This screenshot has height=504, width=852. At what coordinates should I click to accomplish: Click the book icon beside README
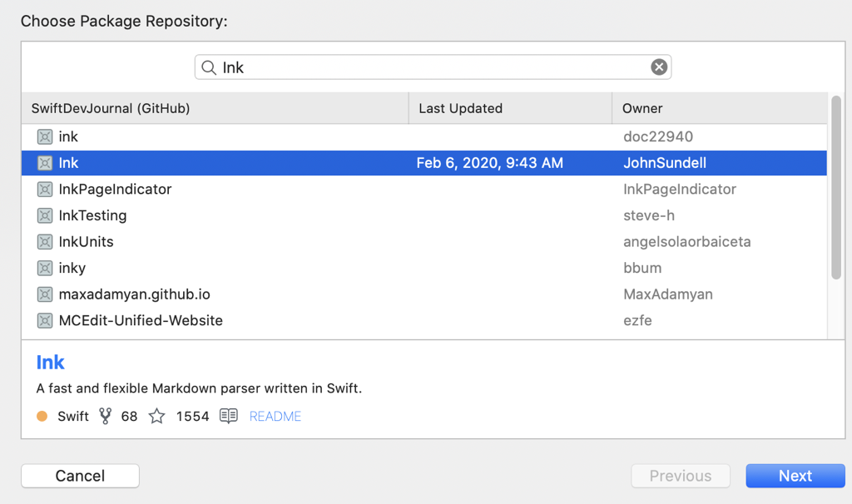coord(229,416)
